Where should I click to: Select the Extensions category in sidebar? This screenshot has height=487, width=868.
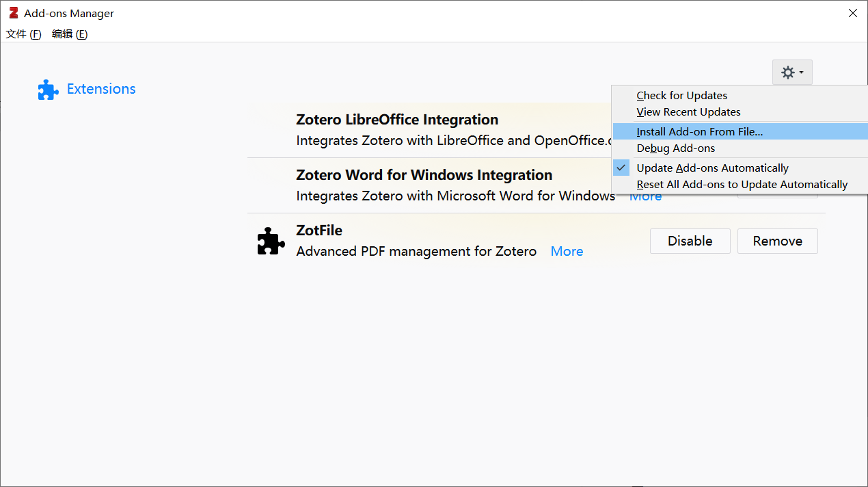click(x=87, y=89)
